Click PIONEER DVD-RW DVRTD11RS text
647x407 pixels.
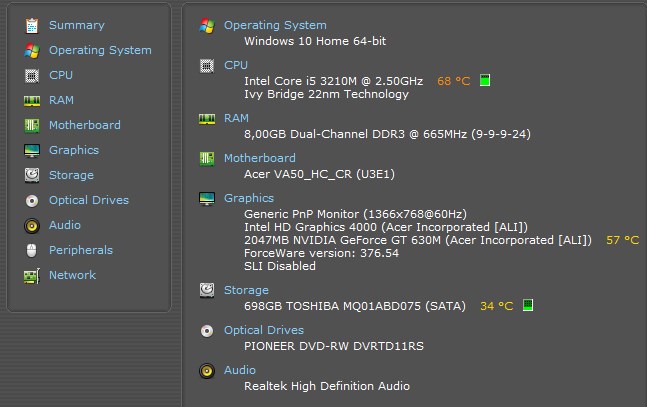pos(334,346)
